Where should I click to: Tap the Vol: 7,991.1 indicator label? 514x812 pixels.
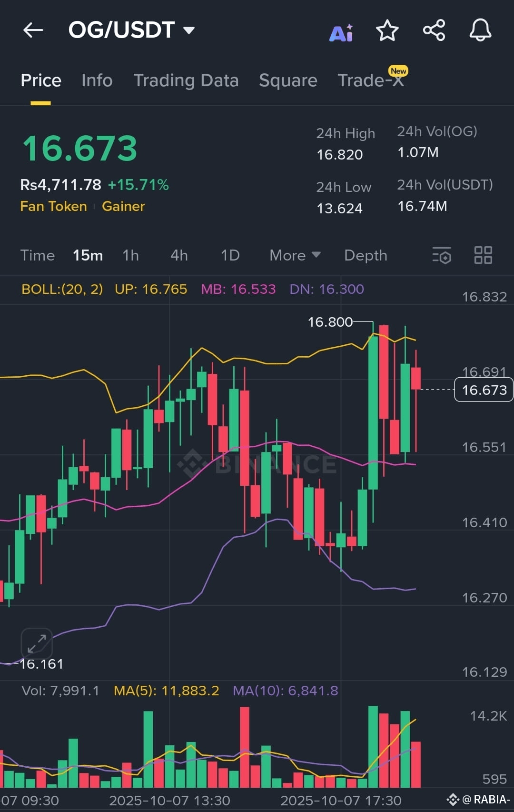click(60, 691)
